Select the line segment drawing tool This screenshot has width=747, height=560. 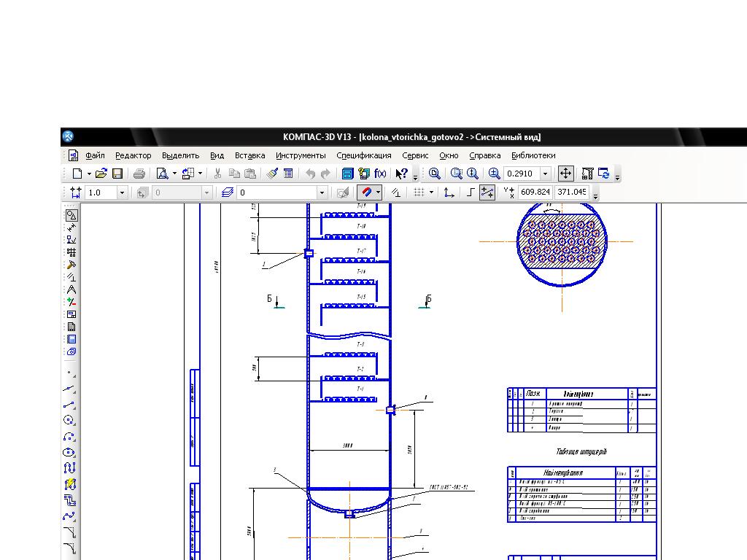click(69, 405)
